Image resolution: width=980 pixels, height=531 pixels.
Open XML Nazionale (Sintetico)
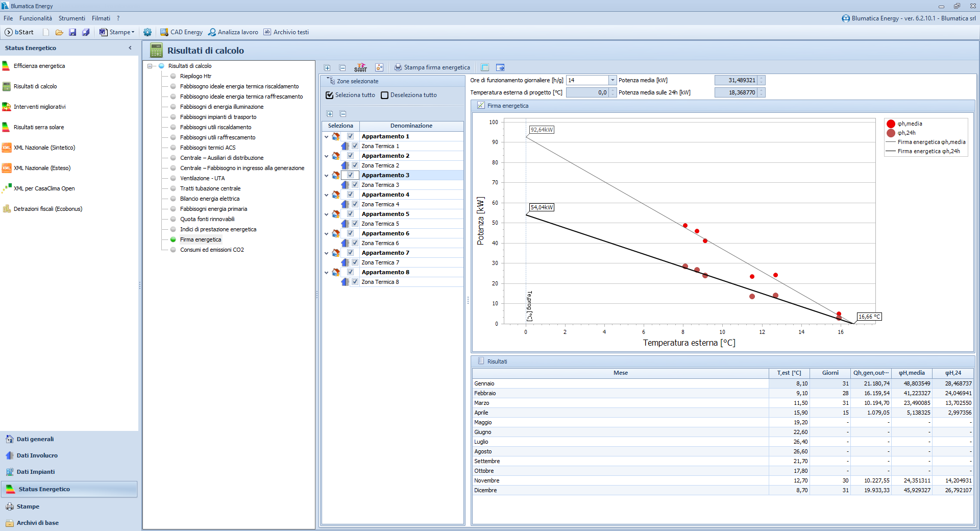pos(44,148)
